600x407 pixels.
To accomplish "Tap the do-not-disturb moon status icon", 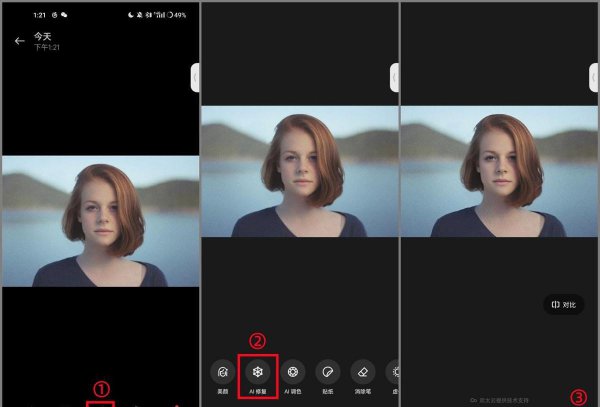I will click(132, 16).
